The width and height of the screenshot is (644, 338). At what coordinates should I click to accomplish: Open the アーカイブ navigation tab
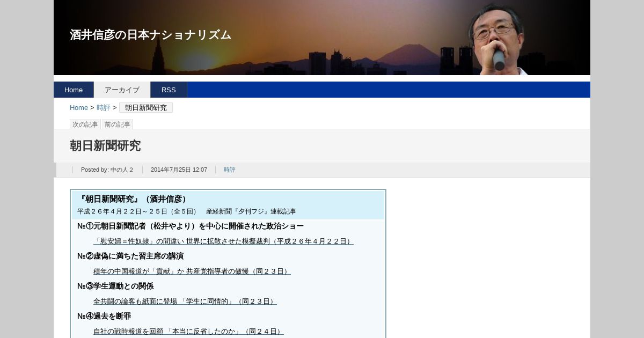122,90
